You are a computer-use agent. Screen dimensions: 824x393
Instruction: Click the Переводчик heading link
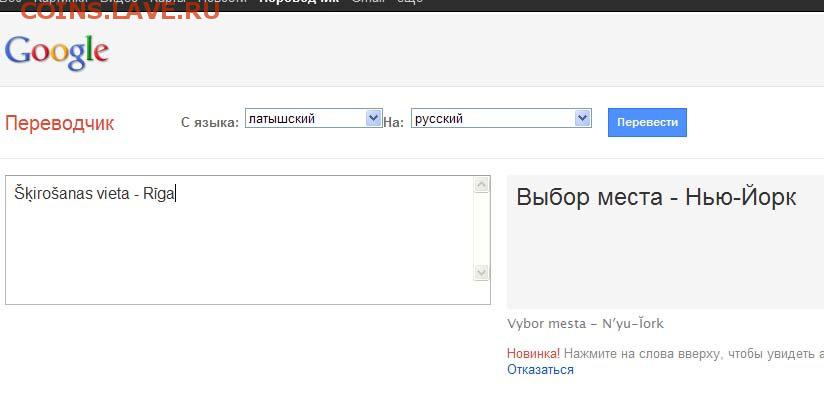(59, 124)
